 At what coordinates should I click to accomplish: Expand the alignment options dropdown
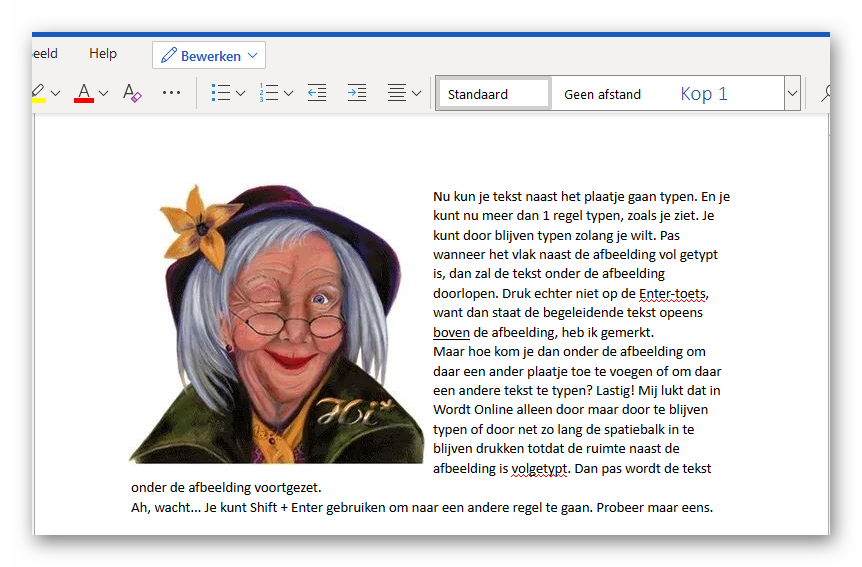point(417,94)
